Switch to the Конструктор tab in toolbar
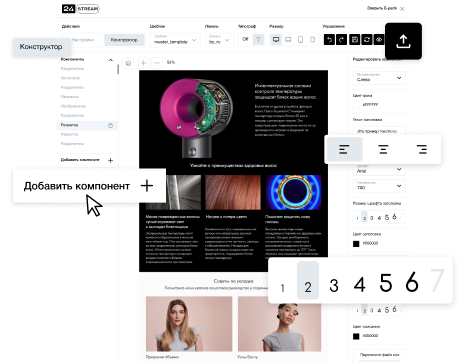The height and width of the screenshot is (362, 460). [124, 40]
